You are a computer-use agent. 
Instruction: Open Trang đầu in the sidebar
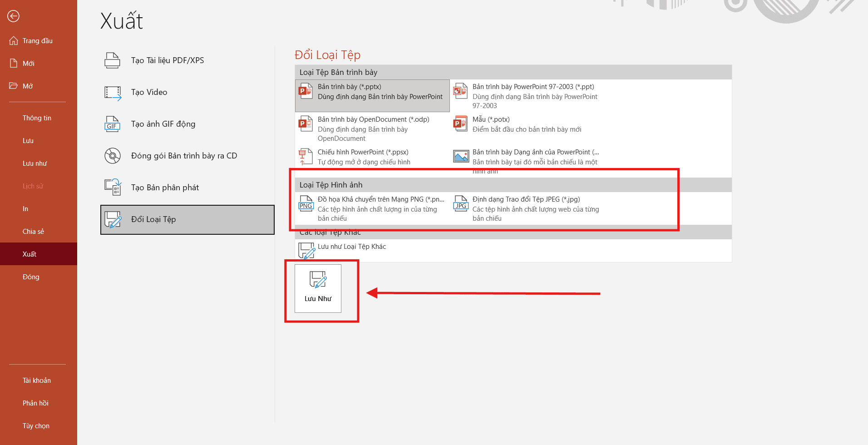(39, 41)
